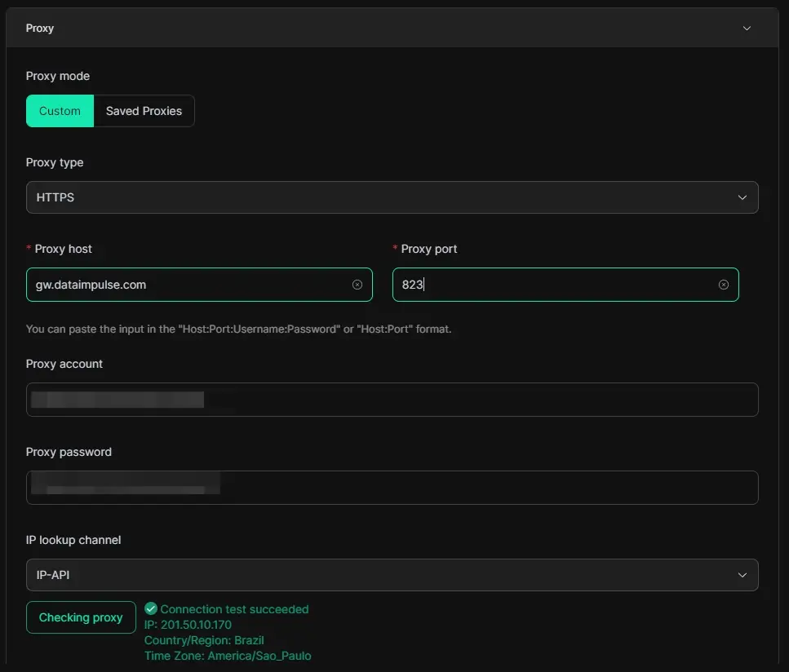Viewport: 789px width, 672px height.
Task: Click the Host:Port paste format hint
Action: pos(238,329)
